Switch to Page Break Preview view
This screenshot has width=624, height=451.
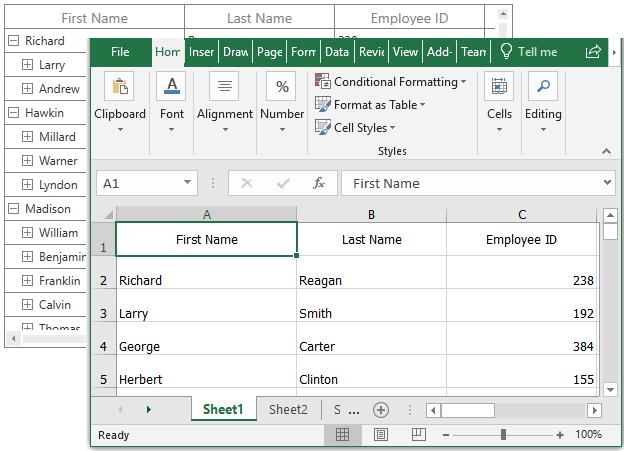point(419,435)
